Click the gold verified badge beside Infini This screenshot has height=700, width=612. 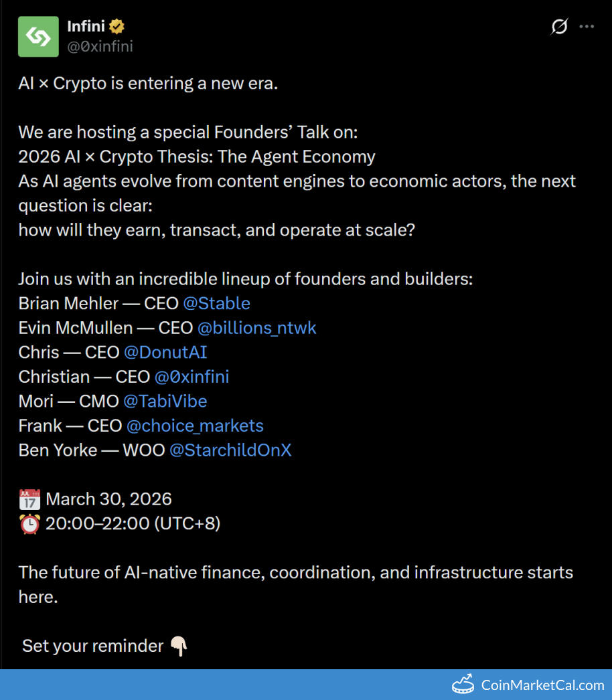click(x=118, y=27)
